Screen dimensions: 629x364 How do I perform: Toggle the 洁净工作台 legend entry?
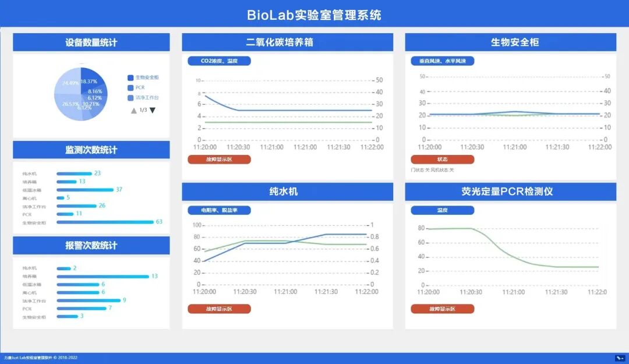point(145,98)
